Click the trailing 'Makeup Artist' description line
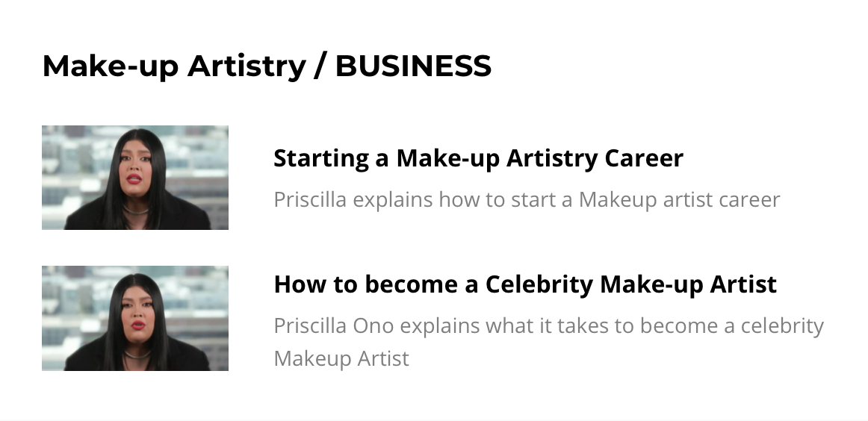 pyautogui.click(x=341, y=359)
